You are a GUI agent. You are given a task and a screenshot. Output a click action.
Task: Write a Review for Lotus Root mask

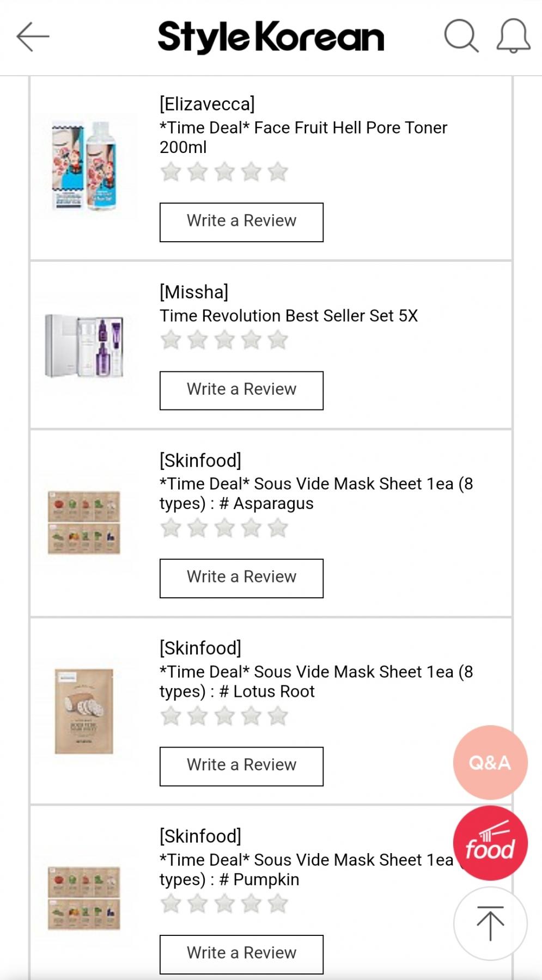pyautogui.click(x=241, y=766)
